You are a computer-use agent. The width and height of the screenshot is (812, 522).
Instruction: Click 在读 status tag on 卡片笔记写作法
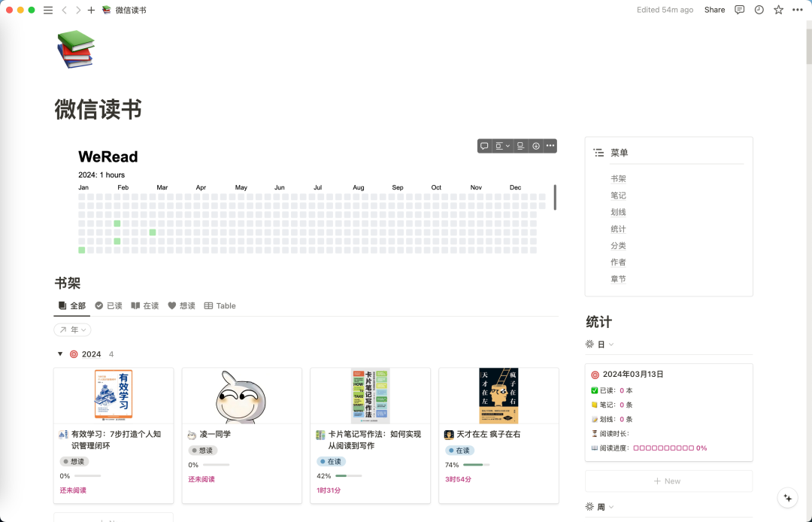(x=331, y=461)
